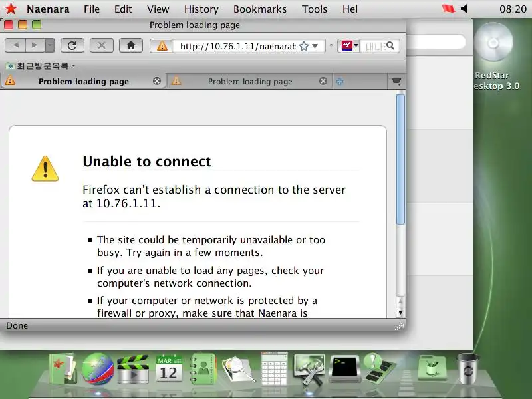Click the red star system menu
This screenshot has height=399, width=532.
pos(11,9)
